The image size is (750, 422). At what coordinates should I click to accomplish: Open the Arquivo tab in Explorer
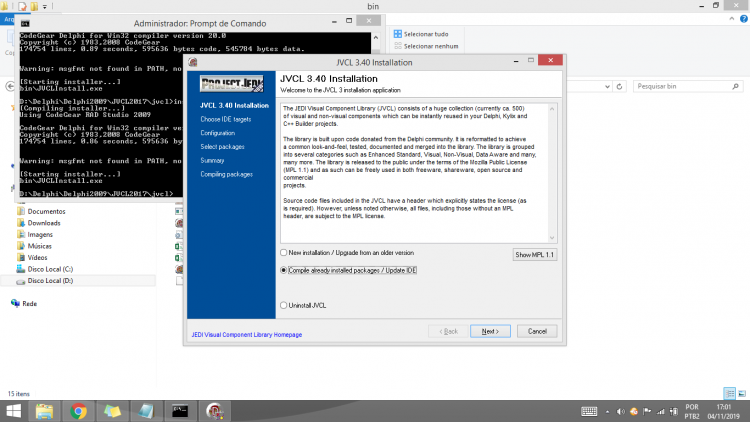click(x=8, y=19)
